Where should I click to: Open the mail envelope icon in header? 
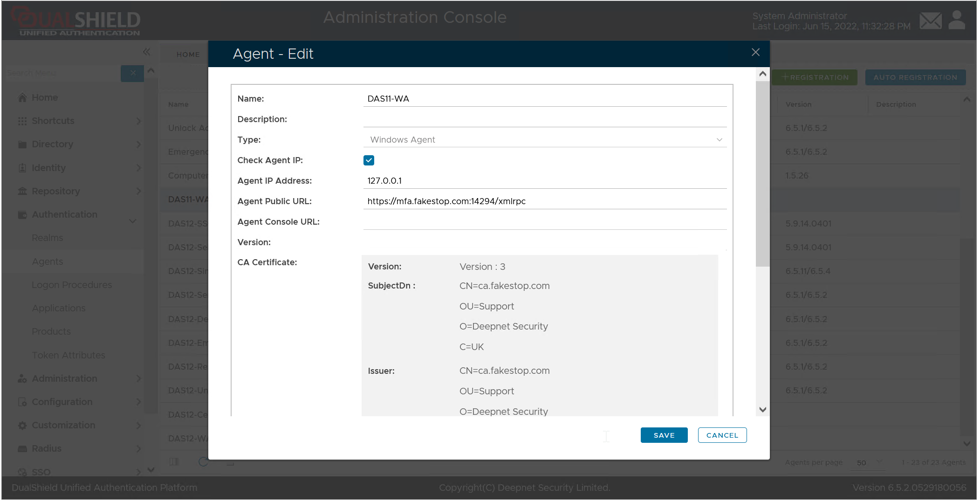[930, 21]
